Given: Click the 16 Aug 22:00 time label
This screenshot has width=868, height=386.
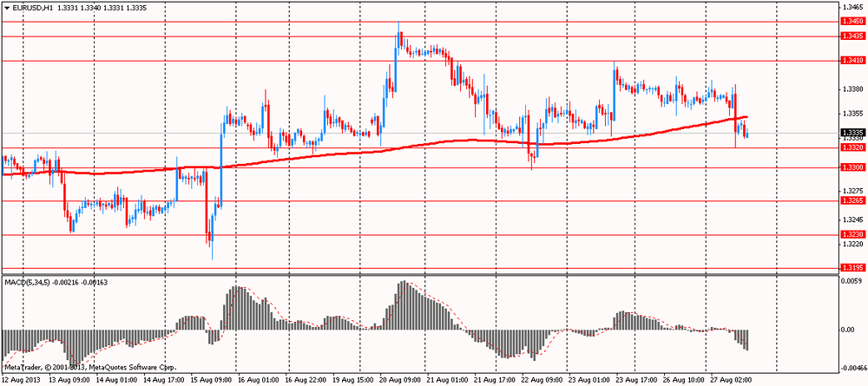Looking at the screenshot, I should (x=306, y=380).
